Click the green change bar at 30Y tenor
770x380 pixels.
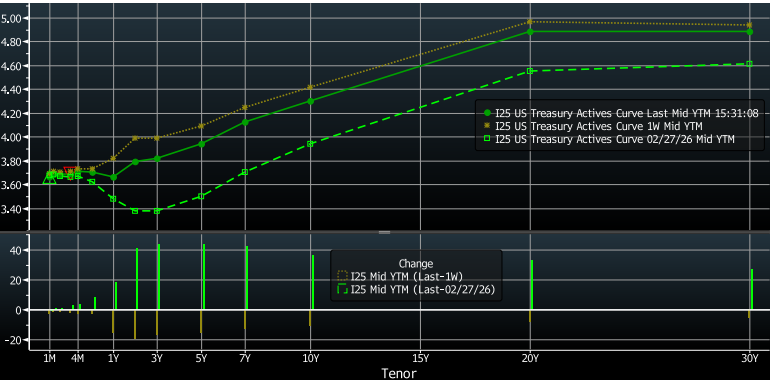click(752, 289)
